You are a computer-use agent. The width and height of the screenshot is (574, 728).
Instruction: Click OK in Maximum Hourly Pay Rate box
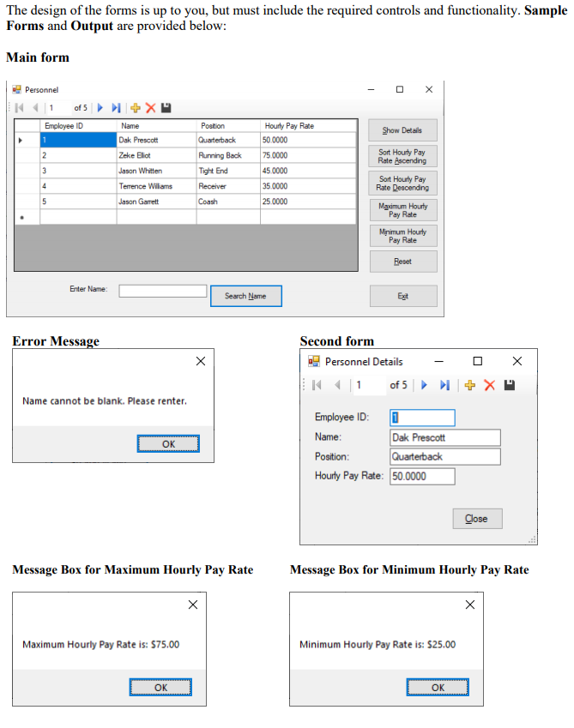160,688
